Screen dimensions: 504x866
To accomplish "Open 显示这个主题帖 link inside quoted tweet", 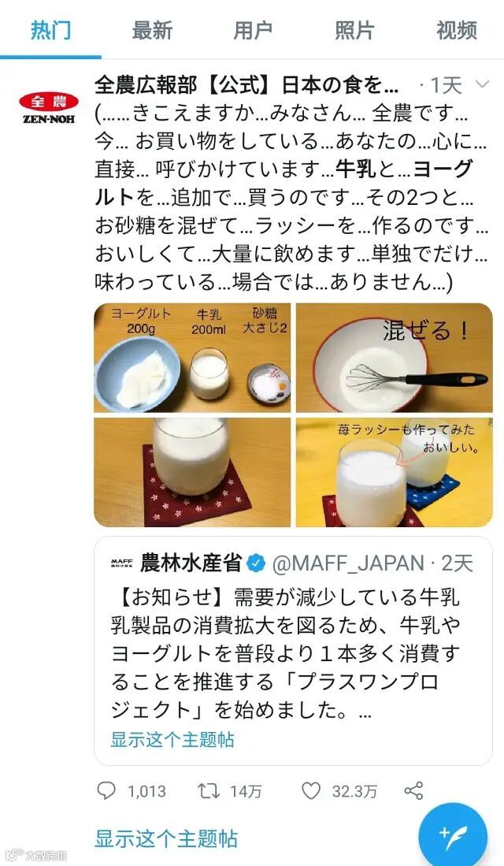I will [x=172, y=739].
